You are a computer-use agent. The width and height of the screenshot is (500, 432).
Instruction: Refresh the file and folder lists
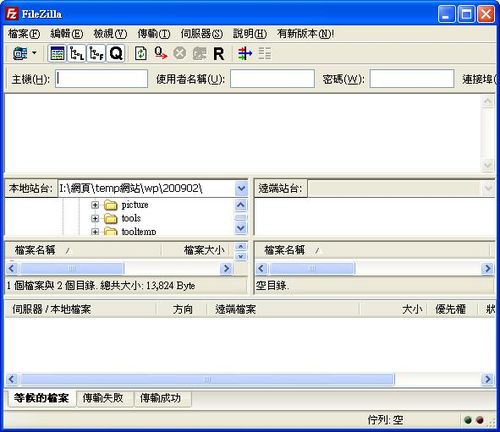point(140,53)
